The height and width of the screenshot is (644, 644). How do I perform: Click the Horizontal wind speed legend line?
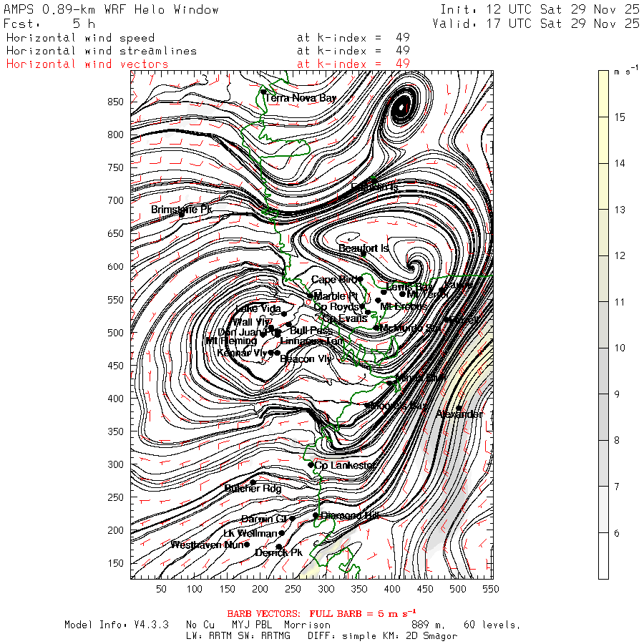point(80,38)
